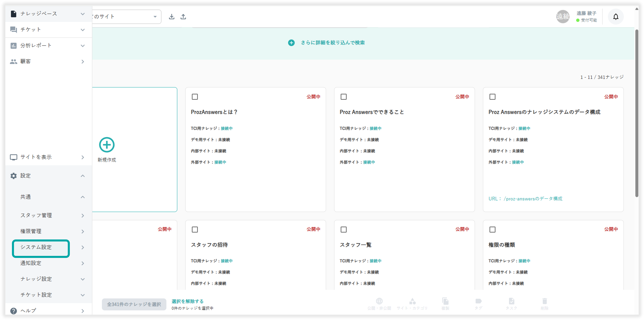Viewport: 644px width, 320px height.
Task: Open the notification bell
Action: pyautogui.click(x=615, y=17)
